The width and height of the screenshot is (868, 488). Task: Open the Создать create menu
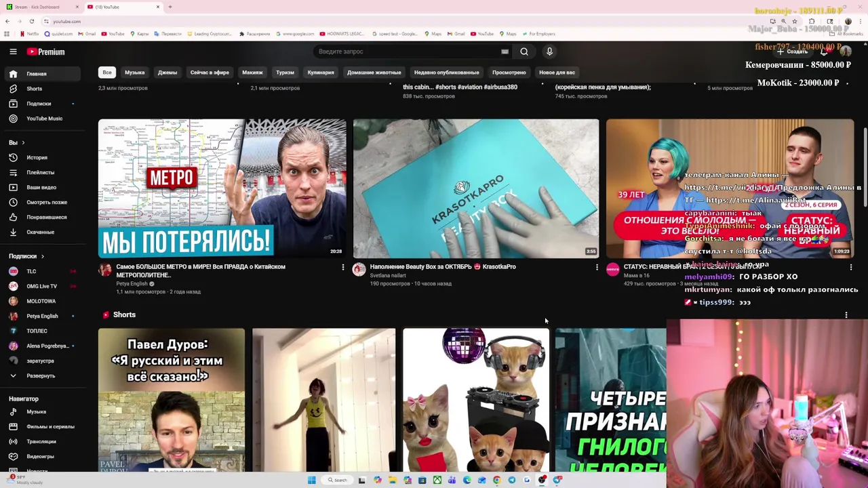[x=793, y=52]
